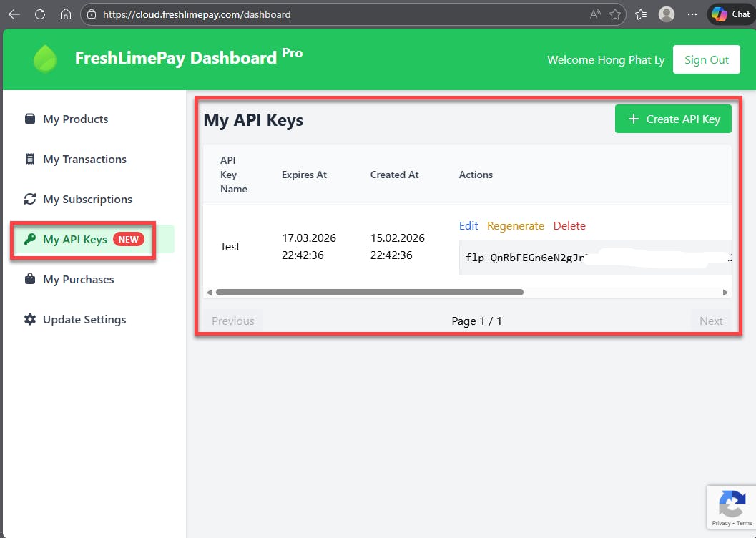Click the 15.02.2026 created date cell
The height and width of the screenshot is (538, 756).
(x=398, y=246)
